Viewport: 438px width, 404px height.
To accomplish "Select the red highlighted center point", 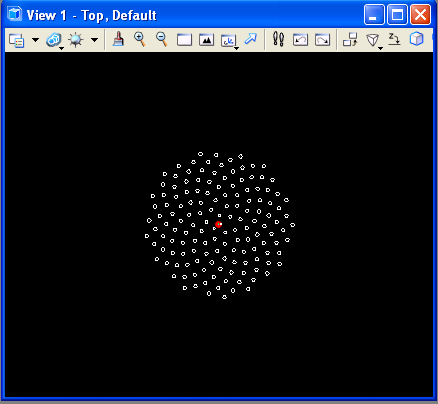I will coord(218,224).
